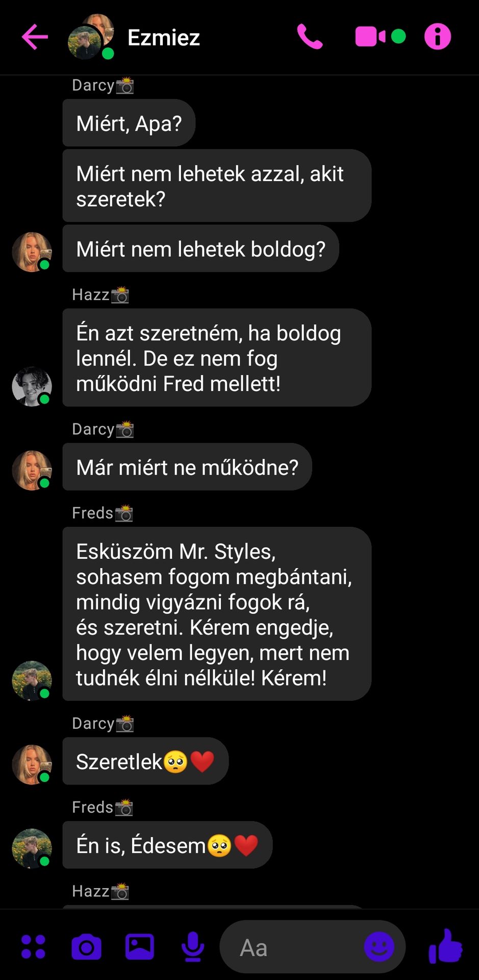Tap Hazz's black-and-white profile picture
Viewport: 479px width, 980px height.
pos(32,386)
